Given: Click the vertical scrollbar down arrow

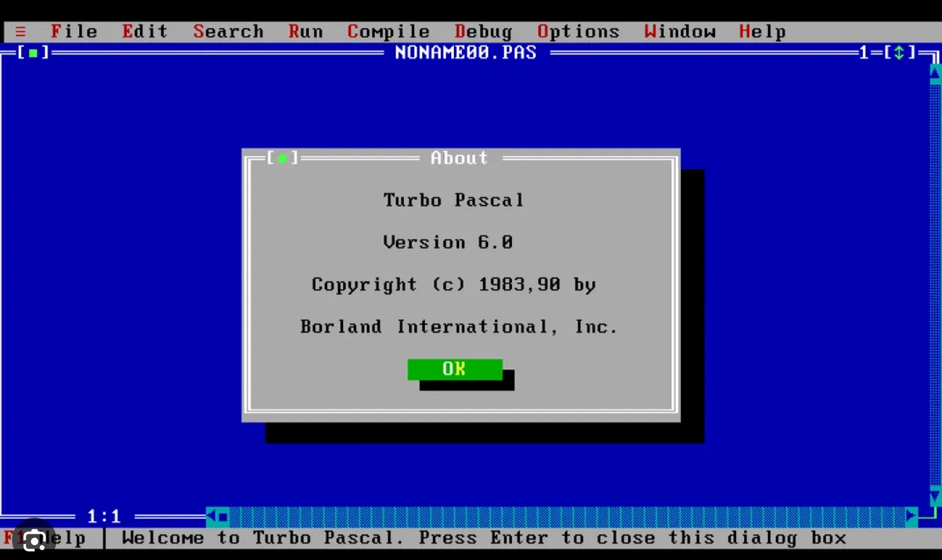Looking at the screenshot, I should pos(935,496).
